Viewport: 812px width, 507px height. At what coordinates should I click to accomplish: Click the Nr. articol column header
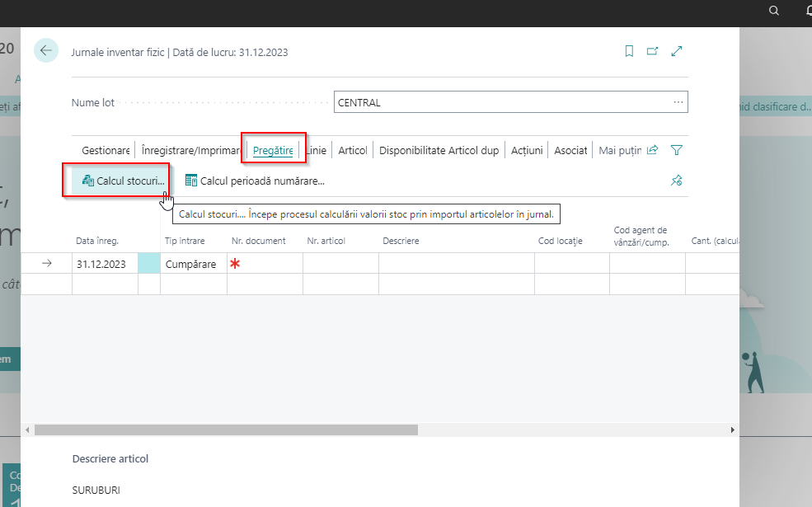click(326, 241)
